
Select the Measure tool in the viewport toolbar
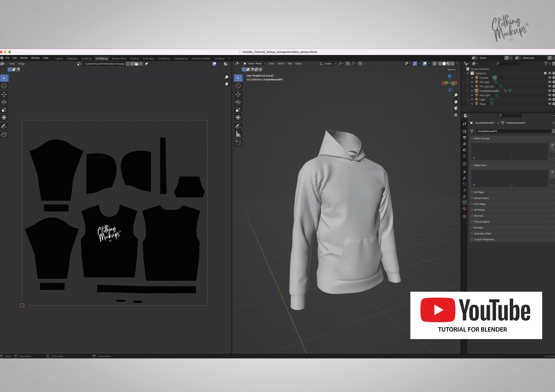click(x=238, y=134)
